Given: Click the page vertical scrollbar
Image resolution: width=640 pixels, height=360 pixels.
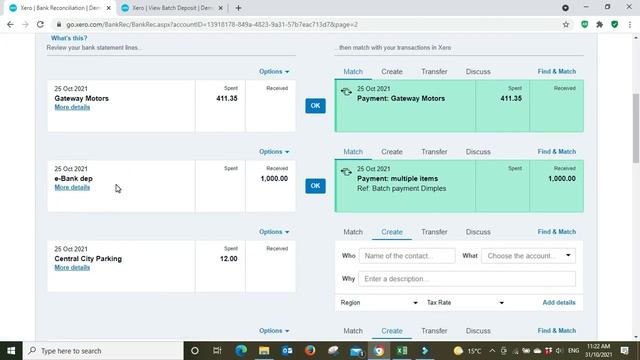Looking at the screenshot, I should click(636, 129).
